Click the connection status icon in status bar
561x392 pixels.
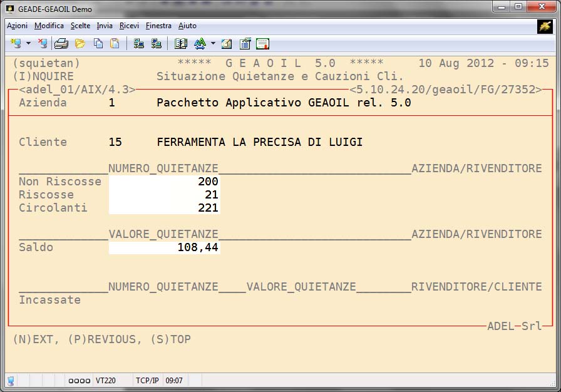(11, 381)
